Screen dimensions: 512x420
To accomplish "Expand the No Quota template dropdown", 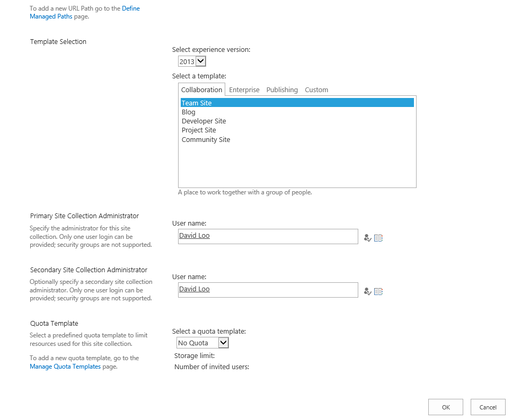I will [202, 343].
